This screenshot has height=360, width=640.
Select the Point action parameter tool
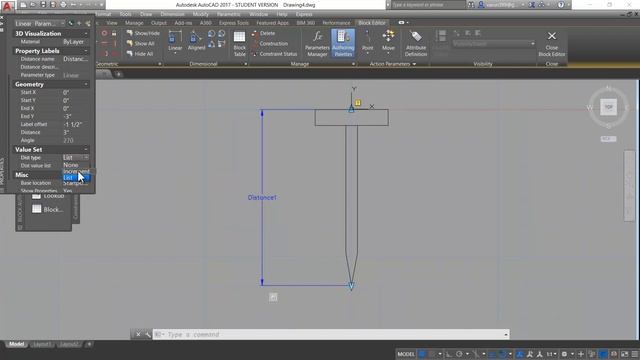click(367, 42)
